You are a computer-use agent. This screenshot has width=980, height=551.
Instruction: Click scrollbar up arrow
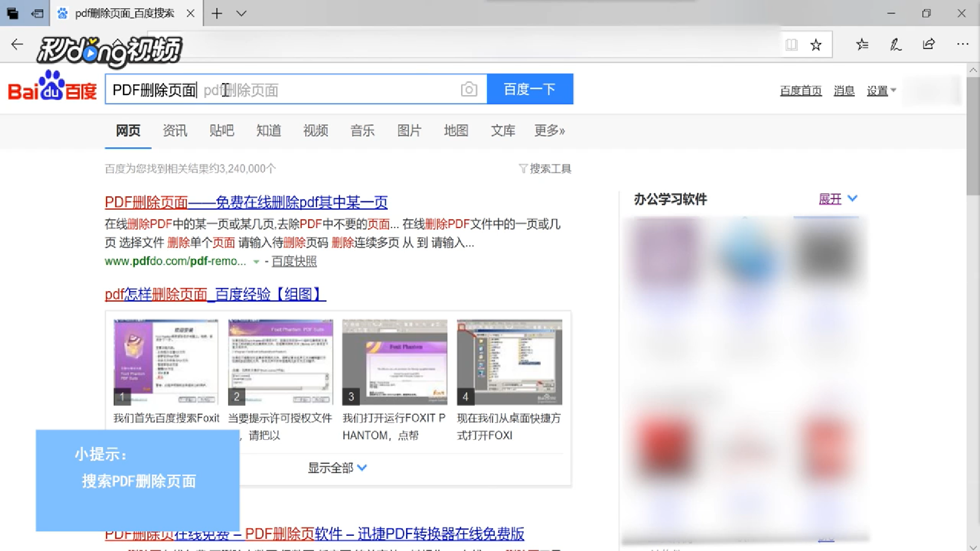click(973, 70)
